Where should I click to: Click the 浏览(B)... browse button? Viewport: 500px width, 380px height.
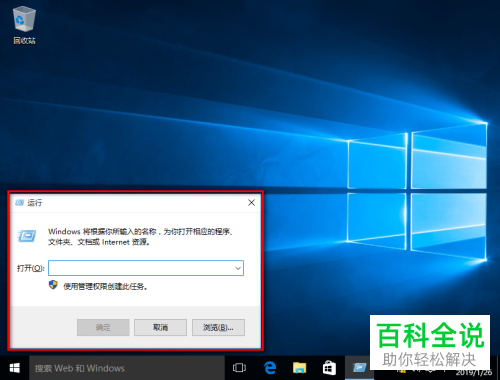(x=218, y=327)
